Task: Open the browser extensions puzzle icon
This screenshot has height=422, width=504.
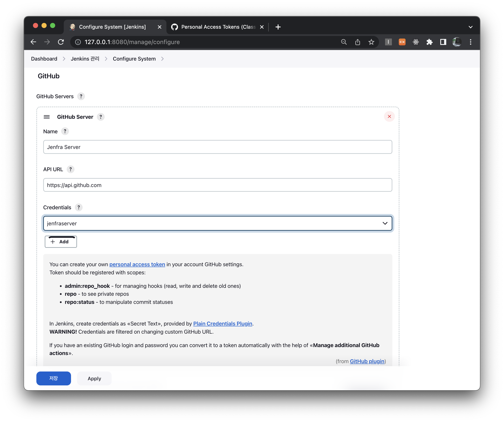Action: 429,42
